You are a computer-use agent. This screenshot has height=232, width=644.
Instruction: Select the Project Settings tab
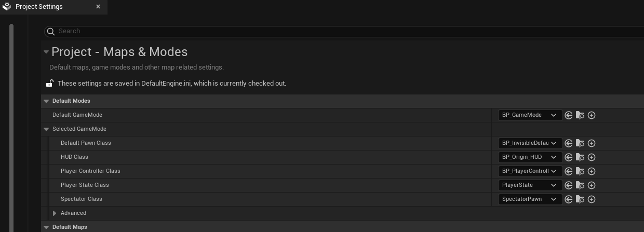[x=39, y=7]
